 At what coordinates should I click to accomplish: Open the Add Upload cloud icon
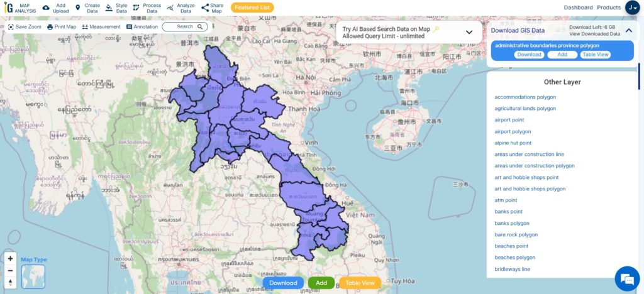(x=46, y=8)
